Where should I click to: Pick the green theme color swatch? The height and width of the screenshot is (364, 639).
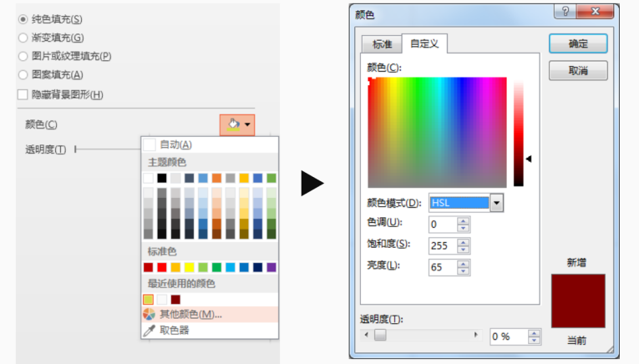[x=271, y=178]
